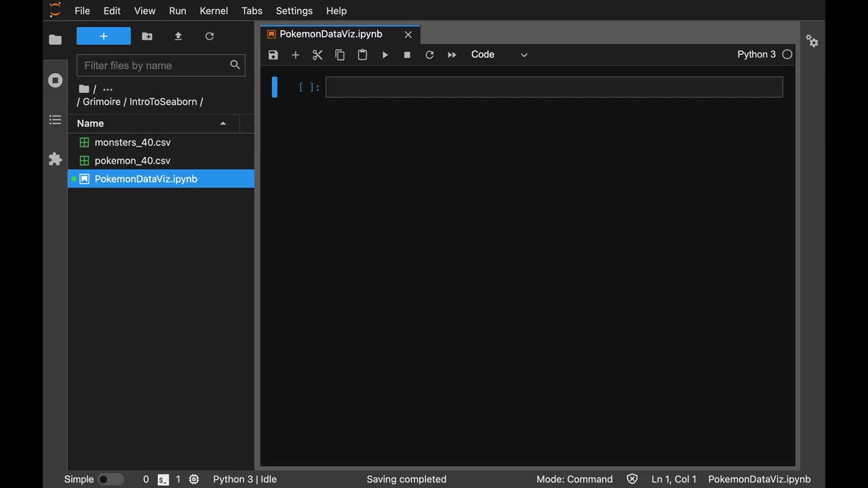Navigate to Grimoire breadcrumb folder
The image size is (868, 488).
[x=102, y=102]
